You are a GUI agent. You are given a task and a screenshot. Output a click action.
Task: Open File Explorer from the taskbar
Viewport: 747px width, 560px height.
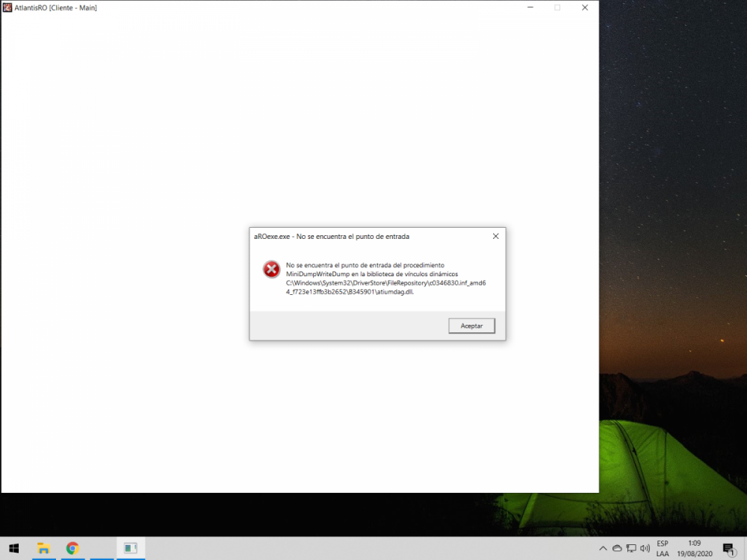(43, 547)
